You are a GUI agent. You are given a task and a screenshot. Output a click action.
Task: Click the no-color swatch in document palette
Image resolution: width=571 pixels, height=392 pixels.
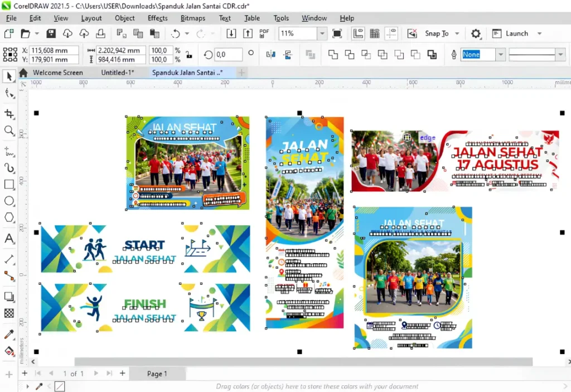59,386
